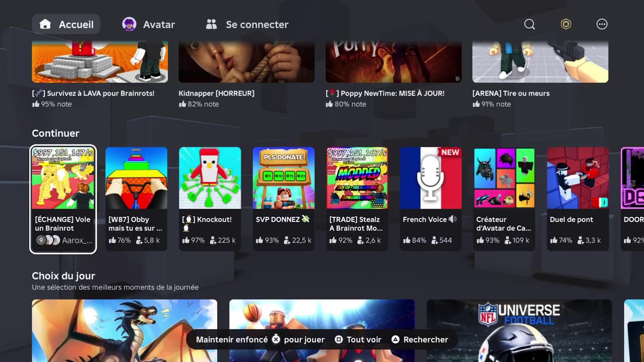Screen dimensions: 644x362
Task: Click the Poppy NewTime: MISE À JOUR title
Action: [x=385, y=94]
